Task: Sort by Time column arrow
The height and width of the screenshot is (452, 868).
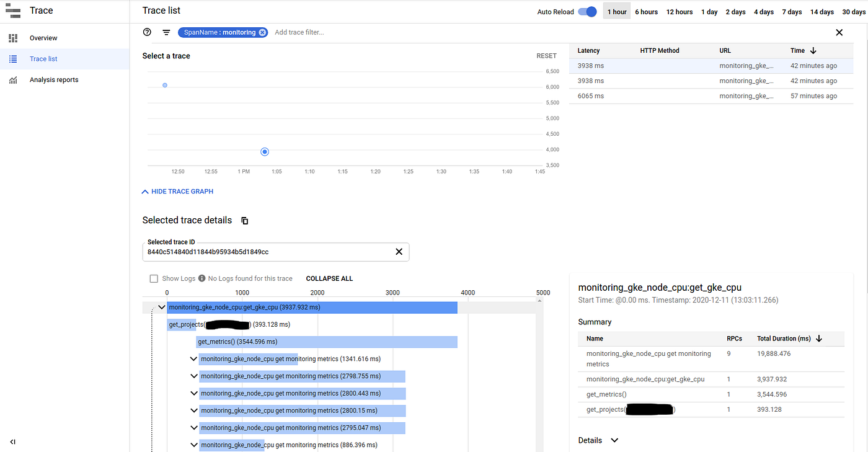Action: click(813, 51)
